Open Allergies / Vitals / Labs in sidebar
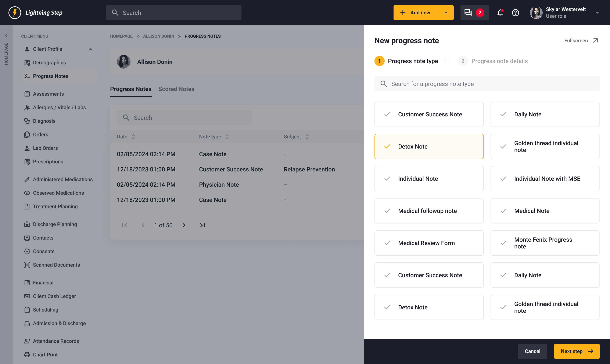This screenshot has height=364, width=610. pos(59,108)
